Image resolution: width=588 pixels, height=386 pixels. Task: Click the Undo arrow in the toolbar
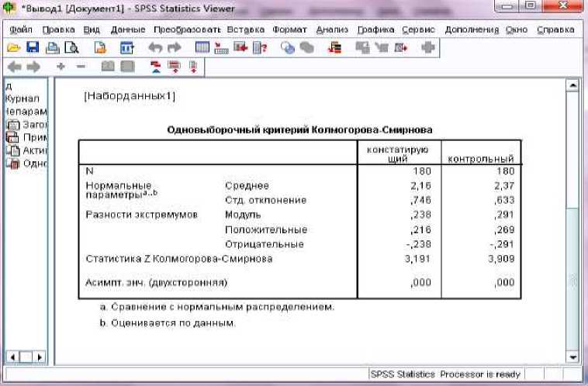(x=154, y=48)
